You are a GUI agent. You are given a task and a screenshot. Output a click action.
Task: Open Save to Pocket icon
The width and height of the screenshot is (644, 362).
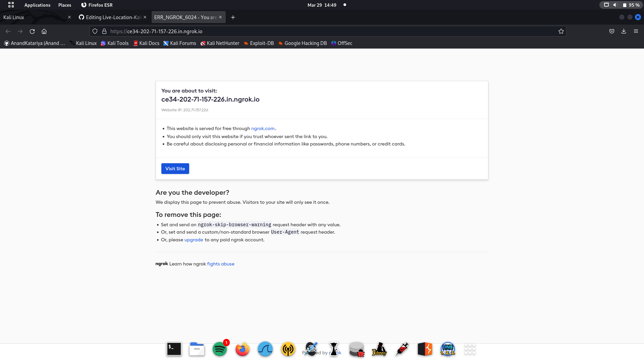(612, 31)
